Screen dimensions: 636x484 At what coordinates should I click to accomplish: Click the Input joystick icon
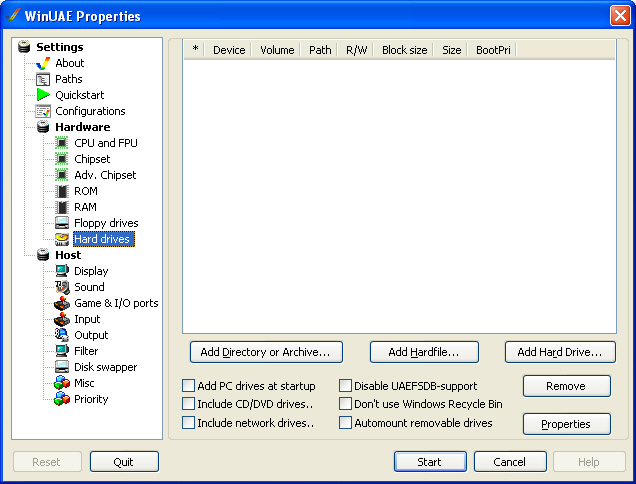(x=62, y=319)
